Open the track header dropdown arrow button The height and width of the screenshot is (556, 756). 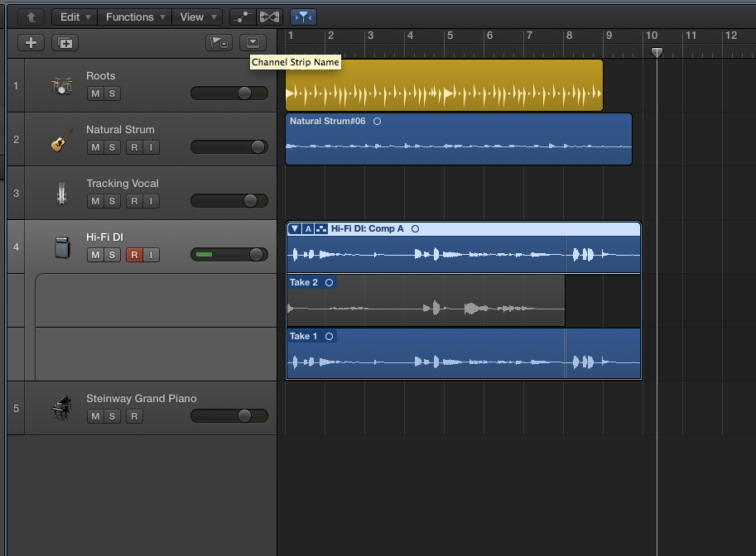253,43
